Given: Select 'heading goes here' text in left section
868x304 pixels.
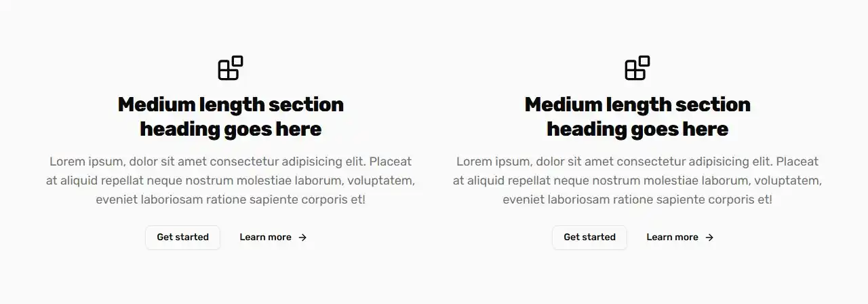Looking at the screenshot, I should click(x=231, y=129).
